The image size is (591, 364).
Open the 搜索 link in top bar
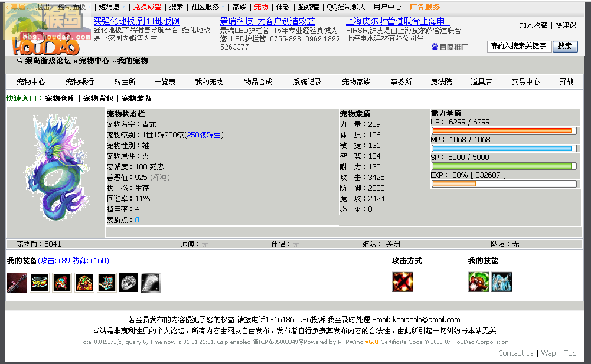pos(176,6)
